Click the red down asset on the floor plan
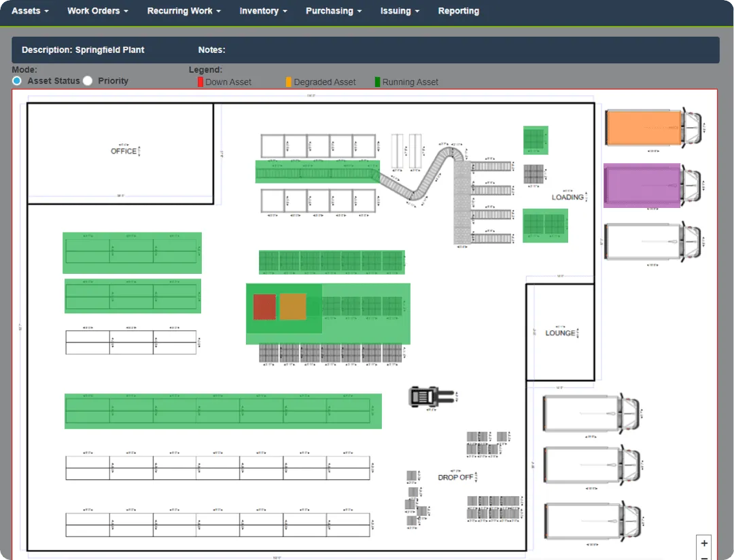Image resolution: width=734 pixels, height=560 pixels. 264,307
